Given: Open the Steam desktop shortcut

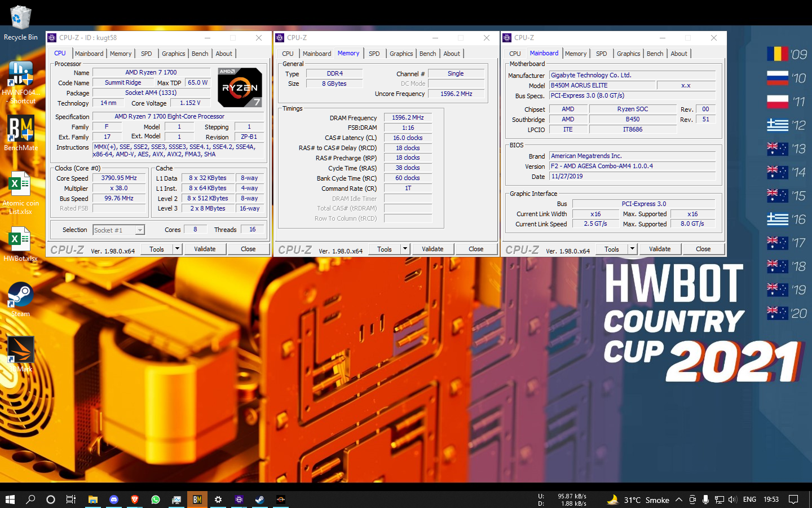Looking at the screenshot, I should (x=20, y=299).
